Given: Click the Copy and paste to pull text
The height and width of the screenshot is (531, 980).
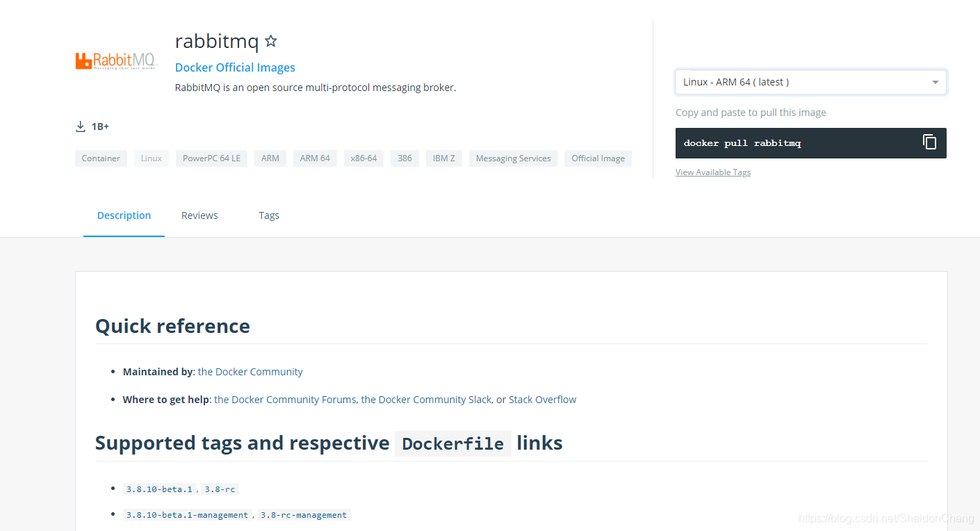Looking at the screenshot, I should [751, 113].
